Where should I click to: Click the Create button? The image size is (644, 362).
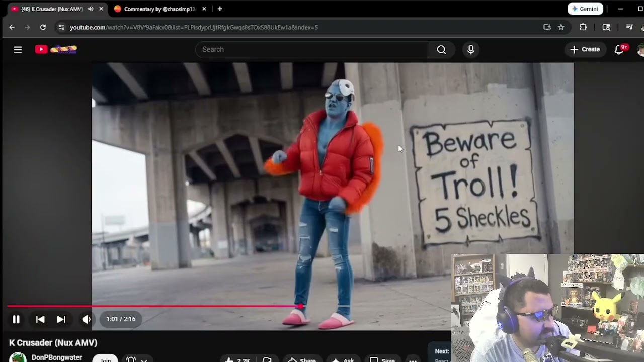click(585, 49)
